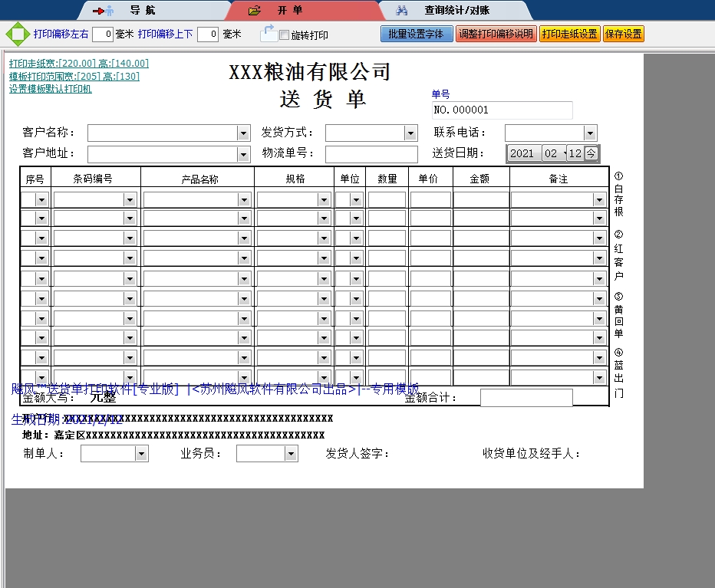Open the 发货方式 dropdown list
Screen dimensions: 715x588
pyautogui.click(x=410, y=133)
